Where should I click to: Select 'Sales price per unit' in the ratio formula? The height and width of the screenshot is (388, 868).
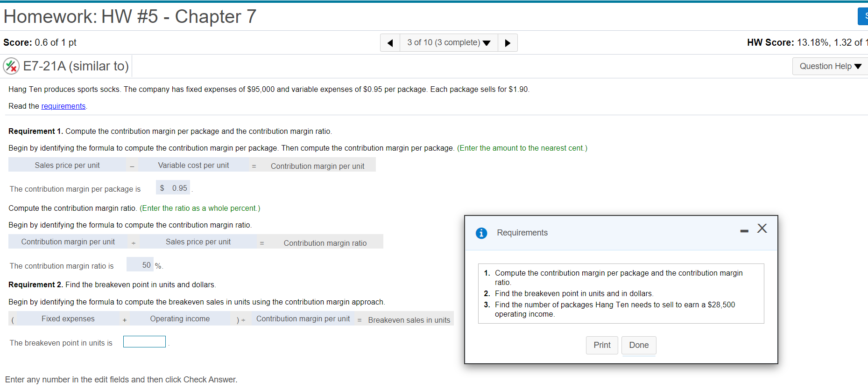198,242
